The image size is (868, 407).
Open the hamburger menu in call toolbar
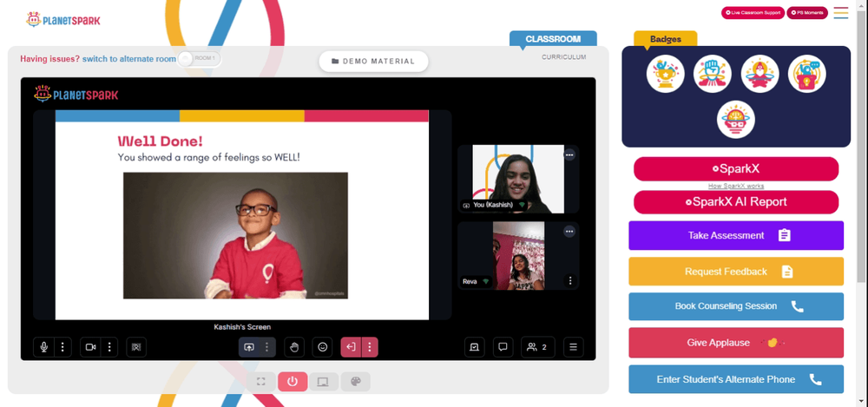574,347
